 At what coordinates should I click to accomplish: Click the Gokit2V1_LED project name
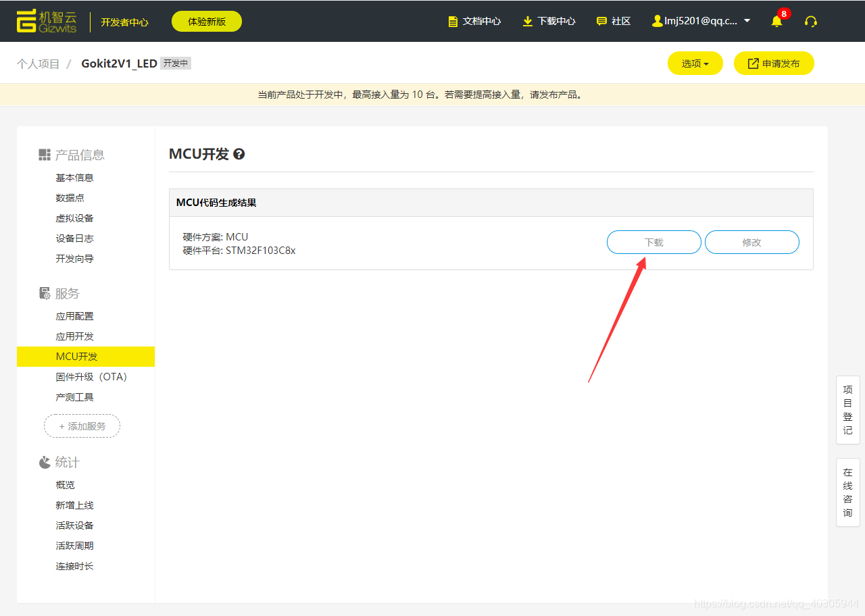click(119, 63)
